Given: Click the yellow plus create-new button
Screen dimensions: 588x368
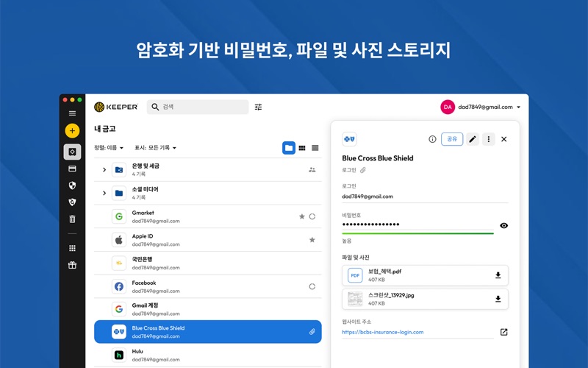Looking at the screenshot, I should click(72, 131).
